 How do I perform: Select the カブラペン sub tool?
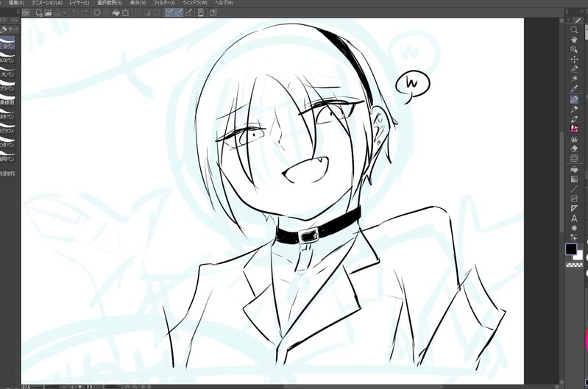(7, 85)
